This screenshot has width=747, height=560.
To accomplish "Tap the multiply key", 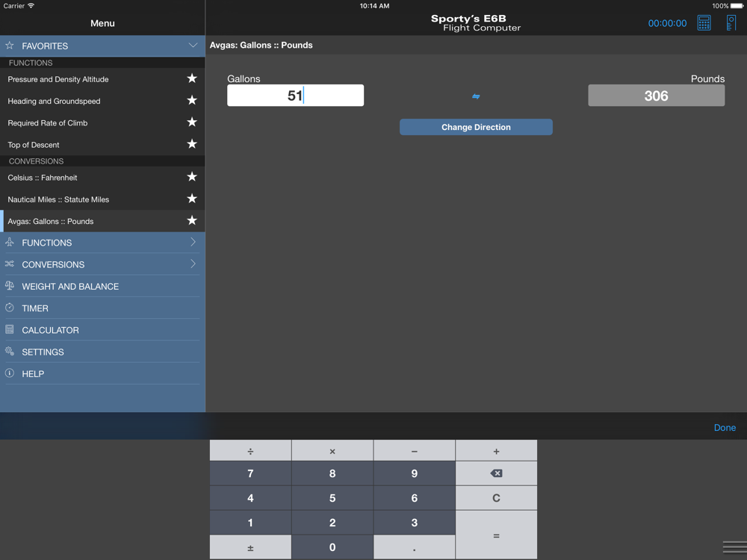I will coord(332,451).
